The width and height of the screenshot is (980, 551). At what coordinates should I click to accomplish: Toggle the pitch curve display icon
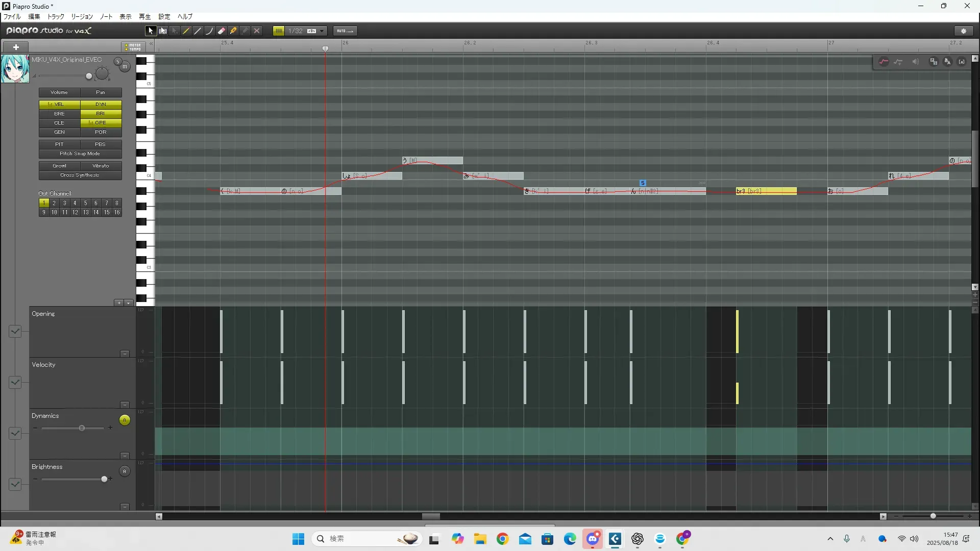click(x=884, y=62)
